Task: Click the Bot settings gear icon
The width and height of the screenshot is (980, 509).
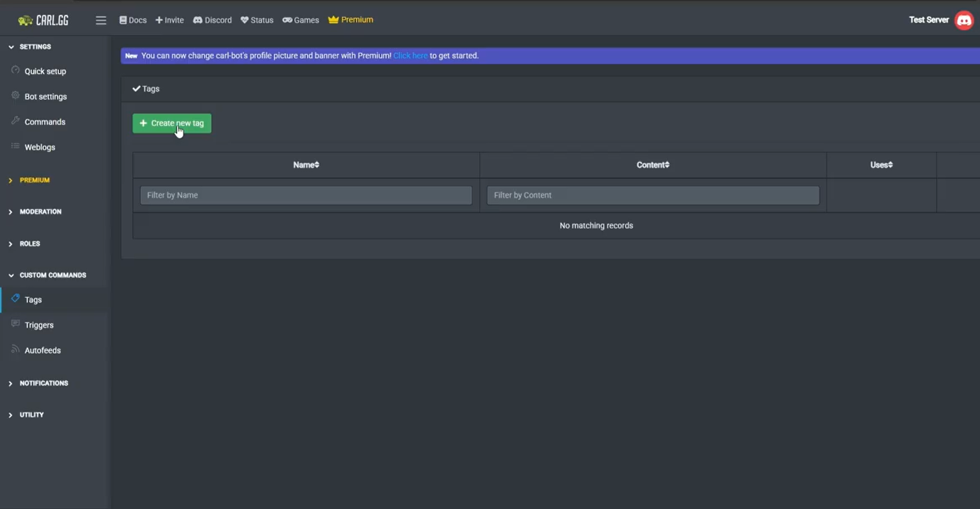Action: tap(15, 96)
